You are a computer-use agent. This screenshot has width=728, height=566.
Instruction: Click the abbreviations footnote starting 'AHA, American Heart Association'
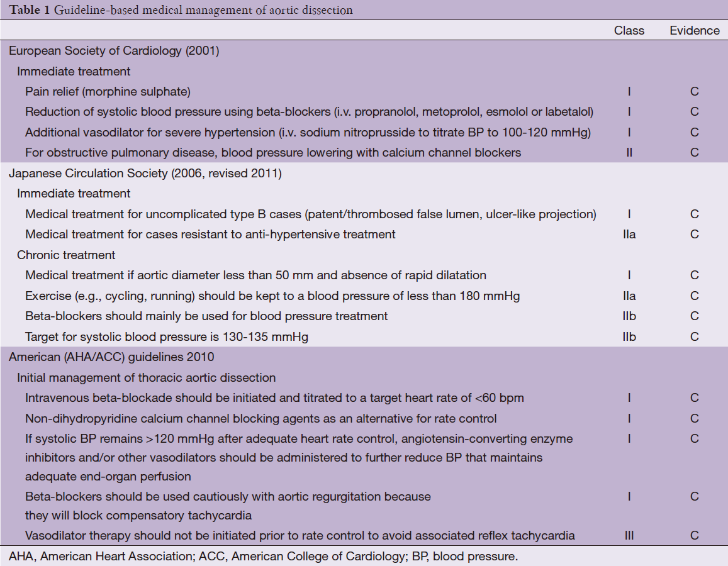point(263,557)
